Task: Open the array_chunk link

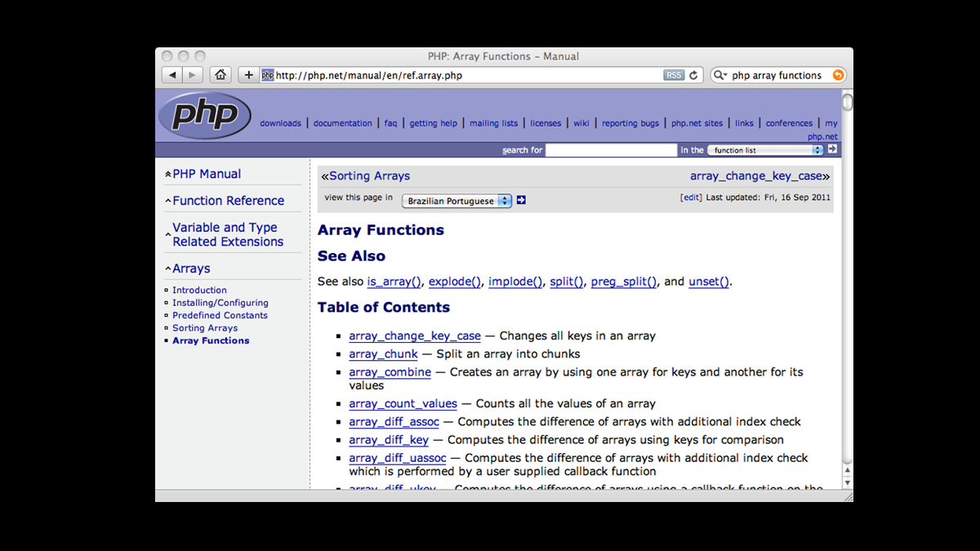Action: click(x=383, y=354)
